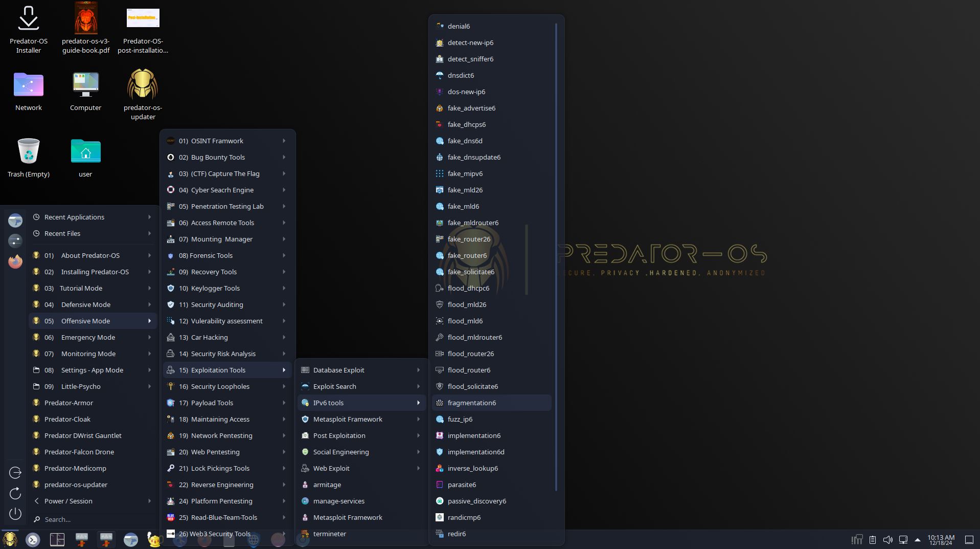Viewport: 980px width, 549px height.
Task: Open the Network folder desktop icon
Action: [x=29, y=91]
